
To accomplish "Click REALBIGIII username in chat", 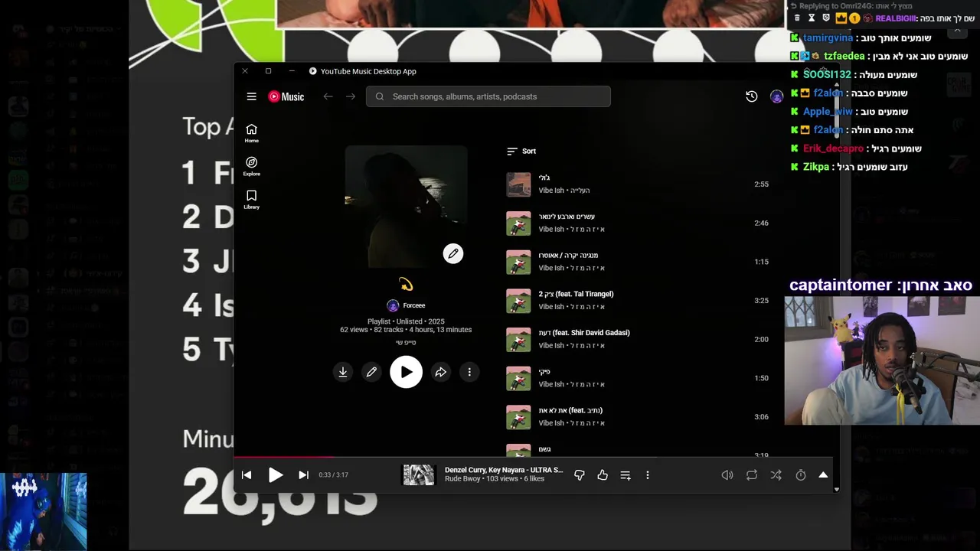I will [894, 18].
